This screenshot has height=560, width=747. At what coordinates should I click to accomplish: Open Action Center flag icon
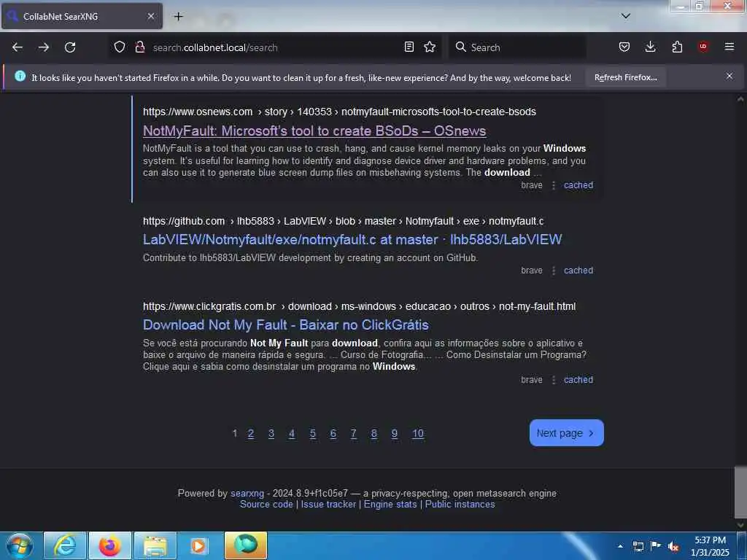656,546
